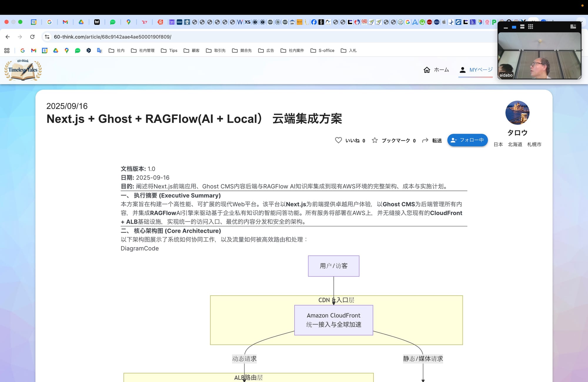Go to ホーム navigation item
Viewport: 588px width, 382px height.
(441, 70)
